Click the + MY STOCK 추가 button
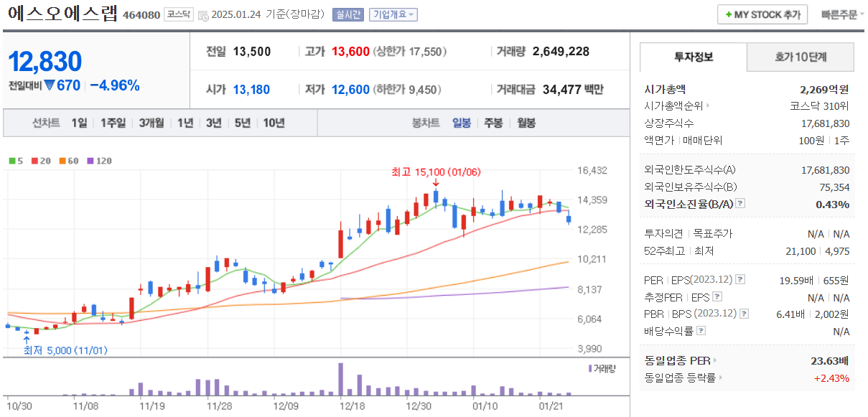The height and width of the screenshot is (417, 868). [762, 14]
